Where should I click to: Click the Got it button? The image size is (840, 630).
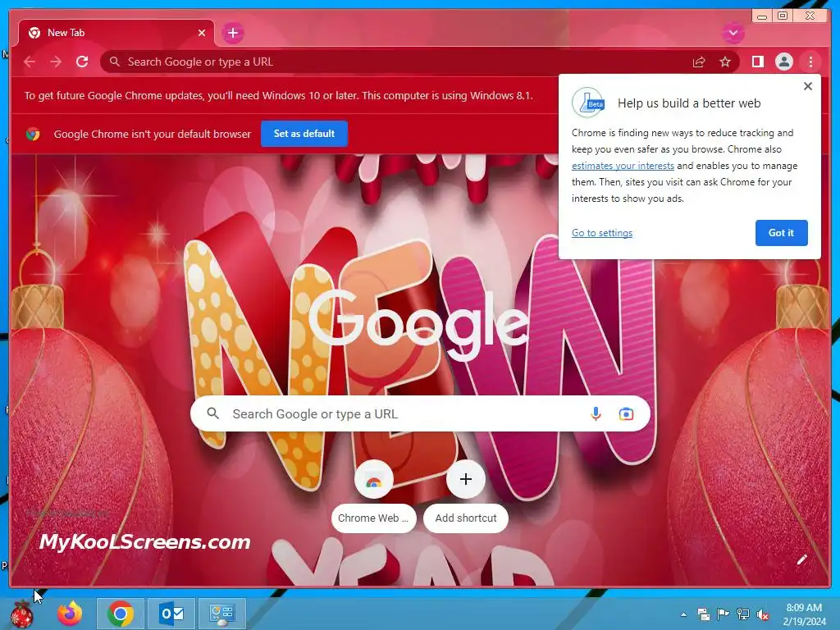pos(781,232)
